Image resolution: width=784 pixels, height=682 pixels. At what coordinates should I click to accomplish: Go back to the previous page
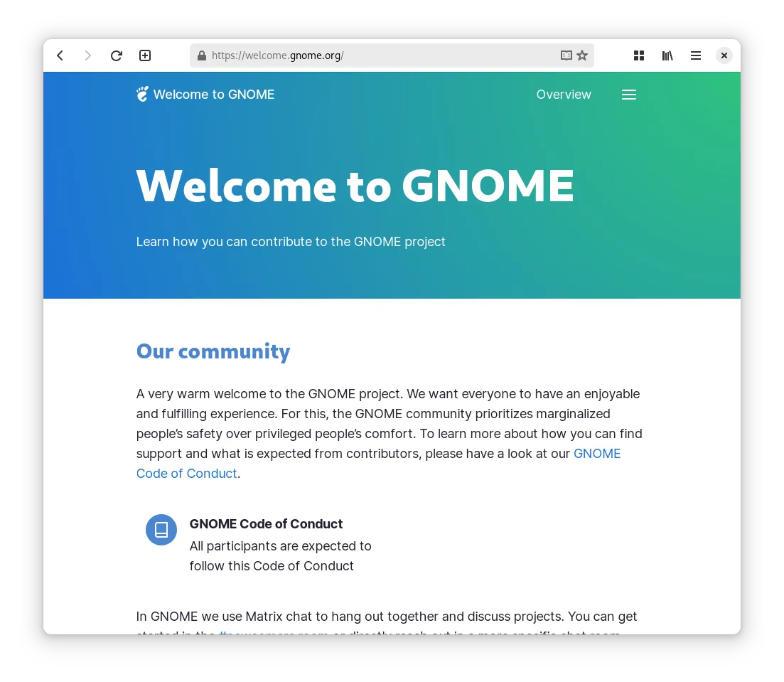60,55
